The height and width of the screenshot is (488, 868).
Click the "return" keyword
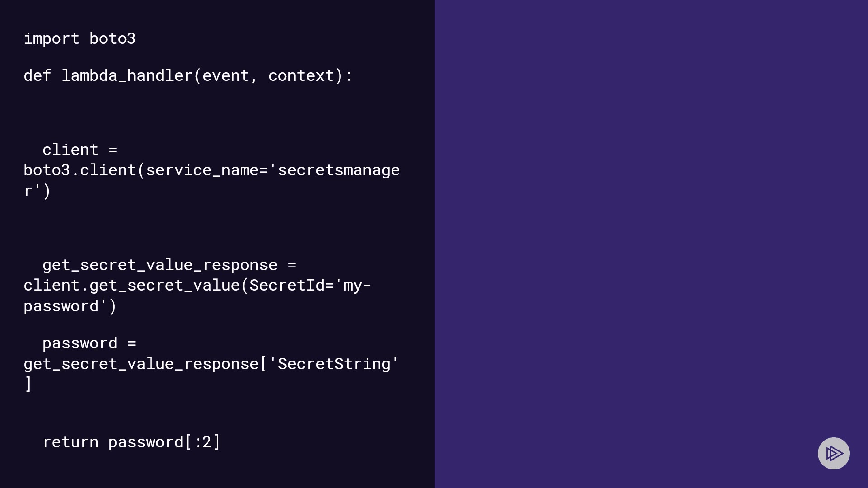coord(71,442)
